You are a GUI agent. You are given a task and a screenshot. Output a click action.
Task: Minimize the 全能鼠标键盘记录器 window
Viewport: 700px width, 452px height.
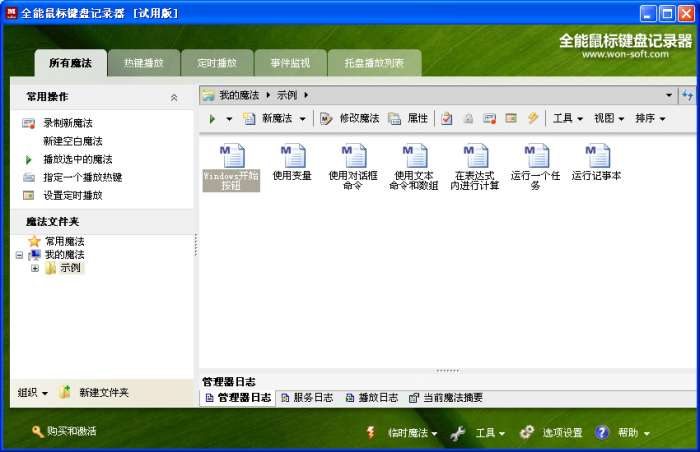click(648, 13)
